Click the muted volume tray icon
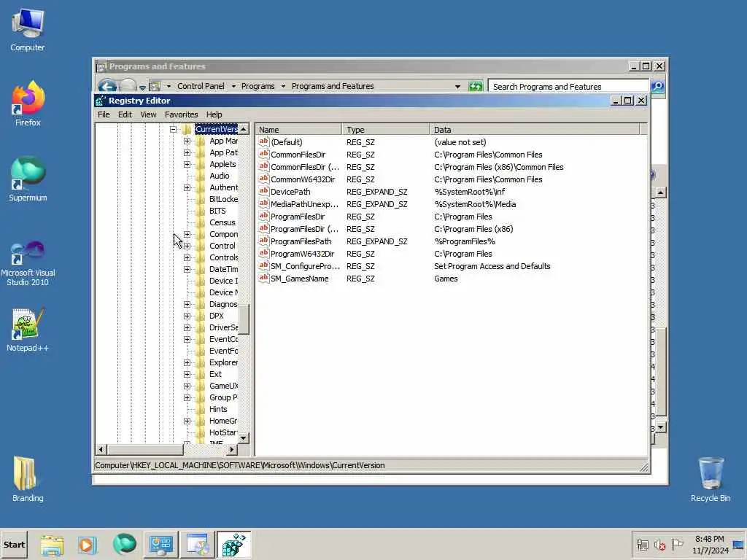The width and height of the screenshot is (747, 560). (659, 545)
